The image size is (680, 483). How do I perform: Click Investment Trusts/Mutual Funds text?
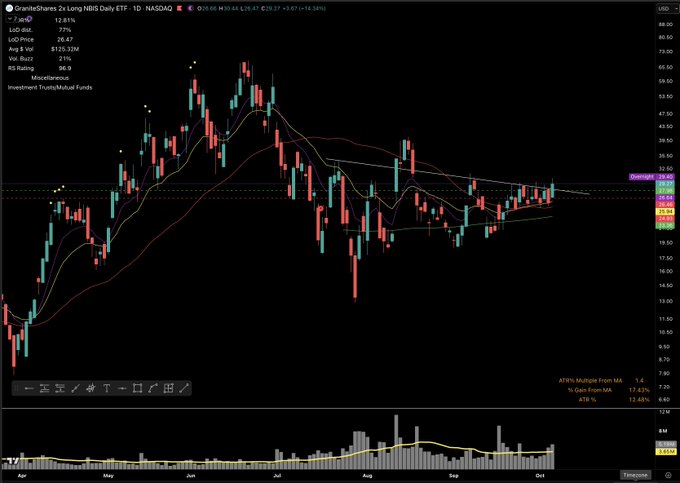click(x=50, y=87)
